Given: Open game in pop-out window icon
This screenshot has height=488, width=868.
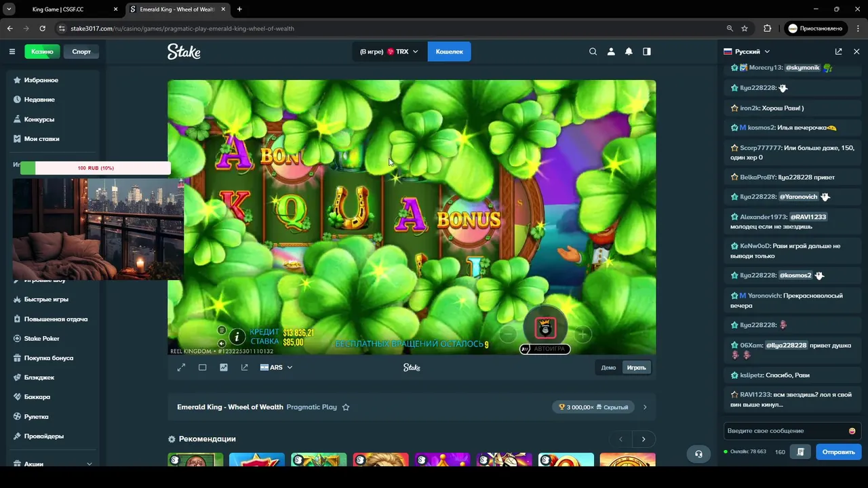Looking at the screenshot, I should [244, 367].
